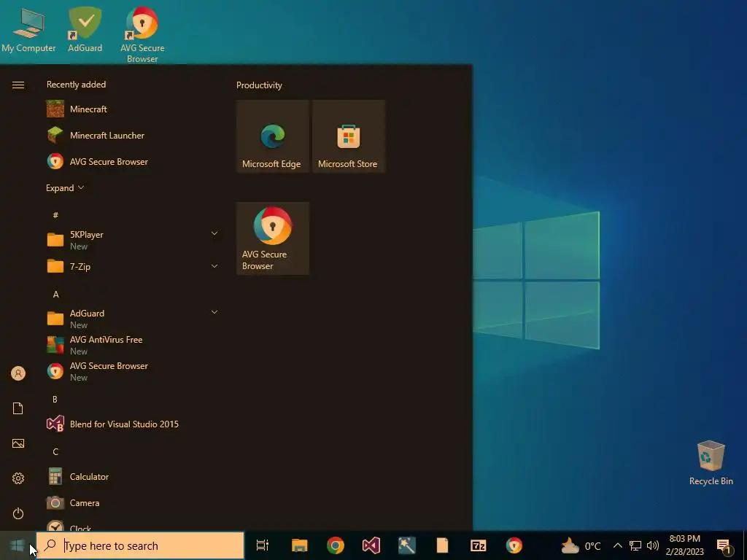Click the A letter header in app list
The width and height of the screenshot is (747, 560).
[x=55, y=295]
